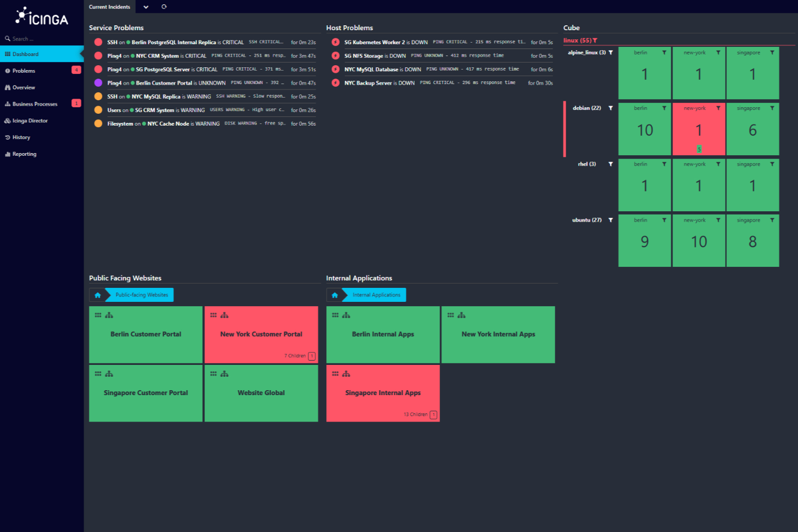
Task: Click the Icinga logo in the sidebar
Action: (42, 16)
